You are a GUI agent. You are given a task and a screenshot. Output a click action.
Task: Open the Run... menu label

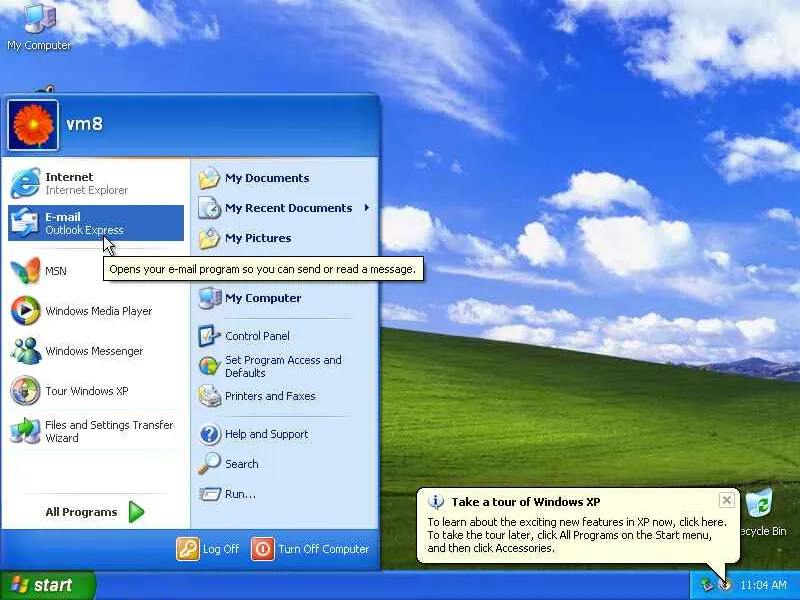240,494
